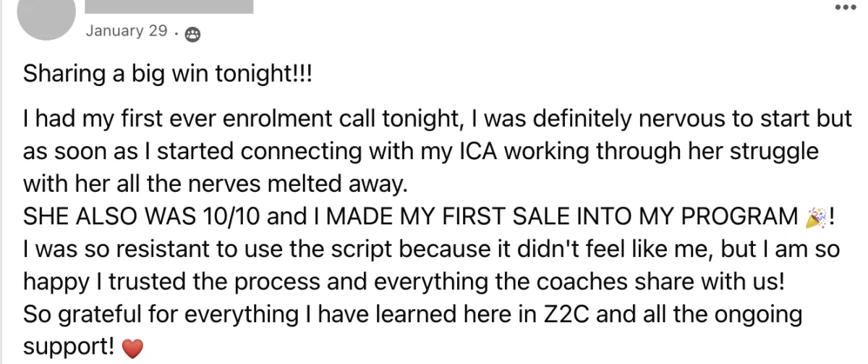This screenshot has width=868, height=364.
Task: Click the word 'support!' before the heart
Action: point(69,348)
